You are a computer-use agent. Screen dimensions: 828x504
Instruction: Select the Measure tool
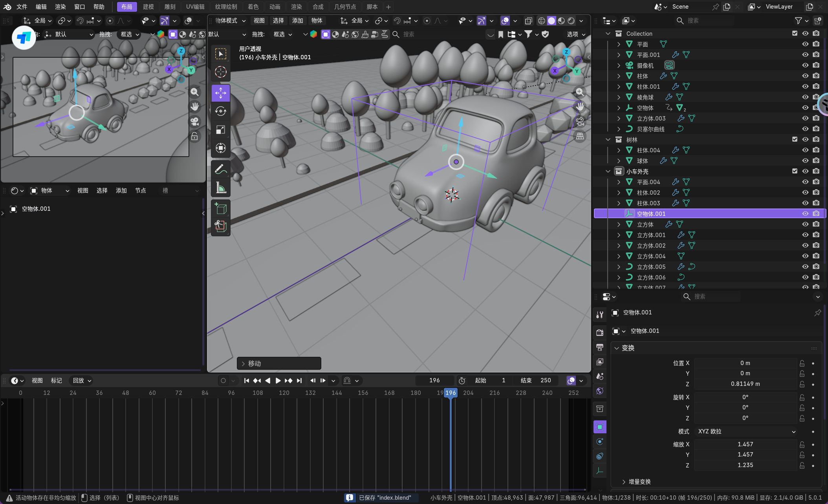221,188
